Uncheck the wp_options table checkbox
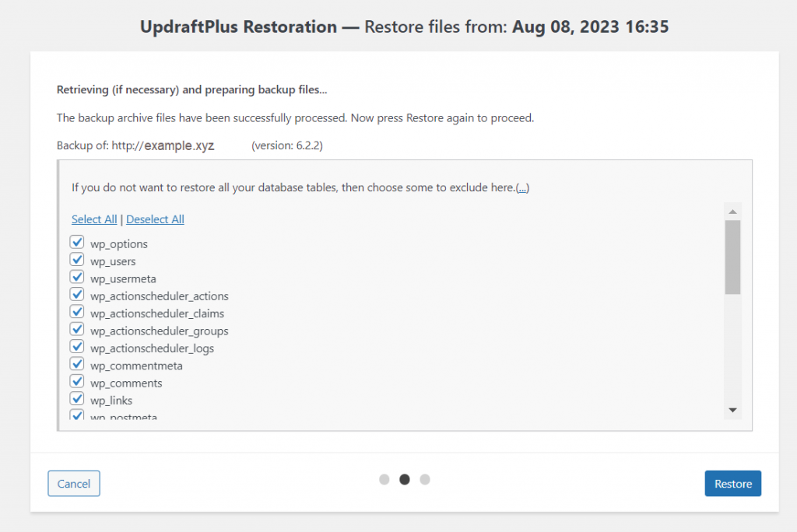This screenshot has width=797, height=532. coord(76,242)
